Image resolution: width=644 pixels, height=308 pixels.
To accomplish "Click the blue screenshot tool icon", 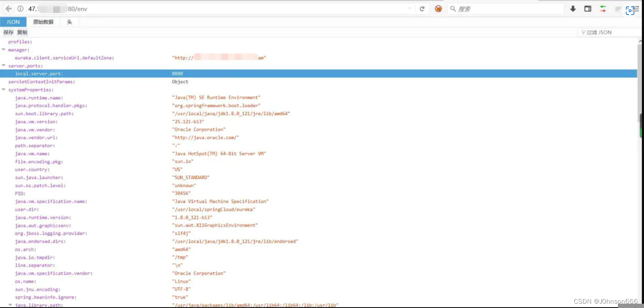I will (630, 10).
